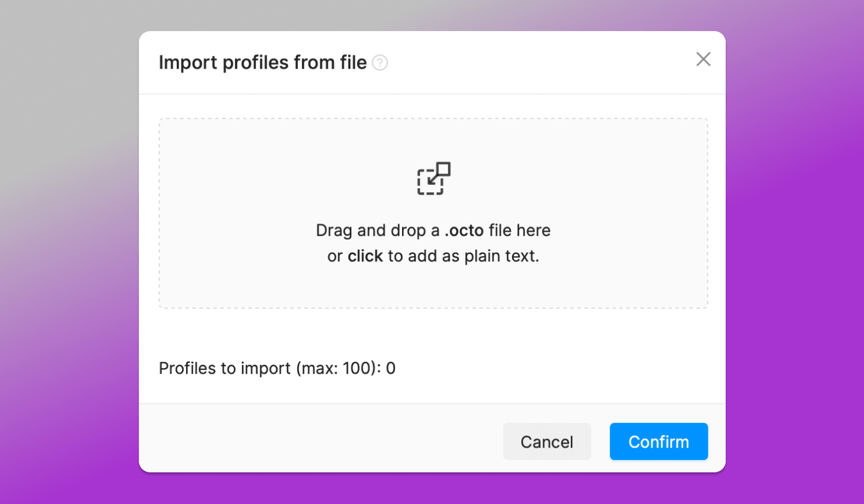Click the .octo file drop area text
The width and height of the screenshot is (864, 504).
coord(433,243)
